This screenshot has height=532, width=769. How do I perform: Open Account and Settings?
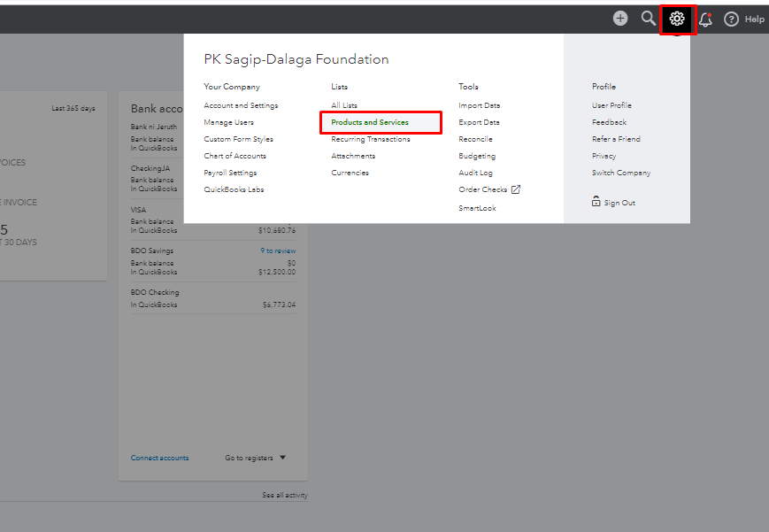click(x=241, y=105)
